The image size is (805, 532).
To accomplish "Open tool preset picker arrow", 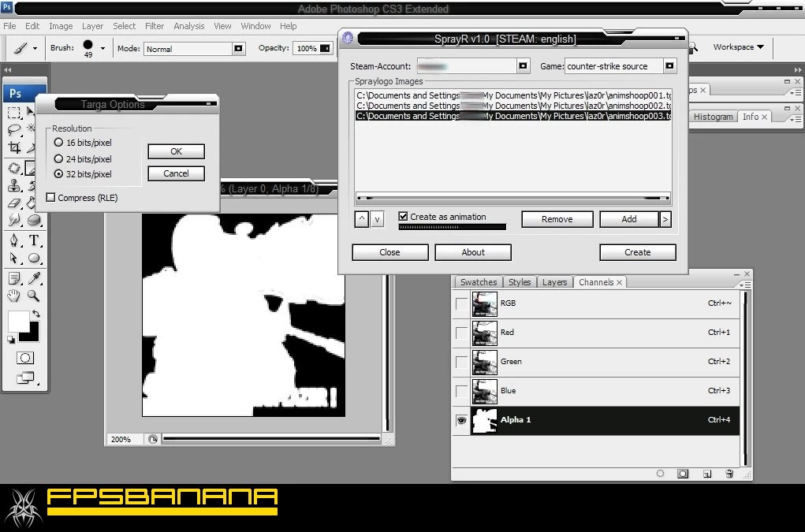I will point(35,48).
